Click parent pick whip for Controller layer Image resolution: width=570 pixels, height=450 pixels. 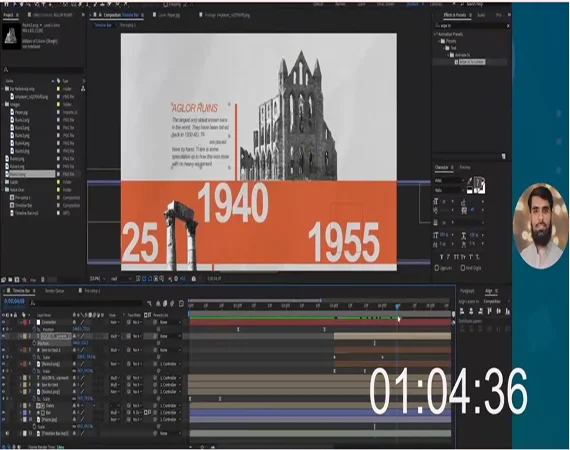point(155,322)
